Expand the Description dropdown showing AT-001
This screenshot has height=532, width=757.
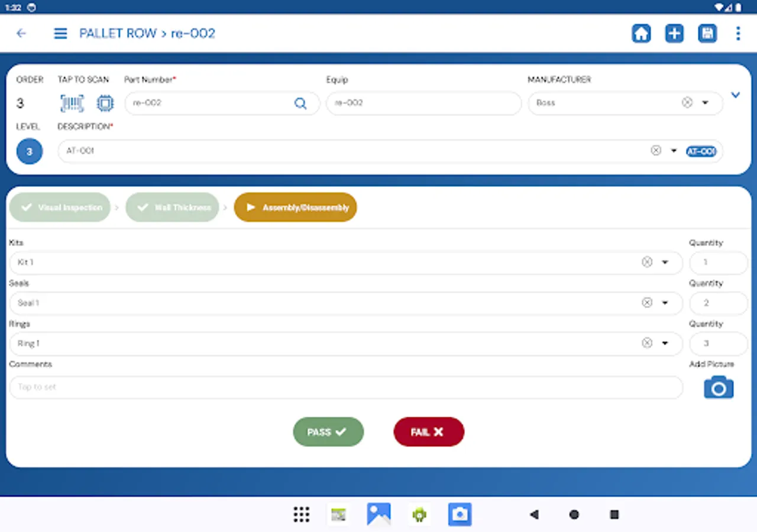[673, 151]
